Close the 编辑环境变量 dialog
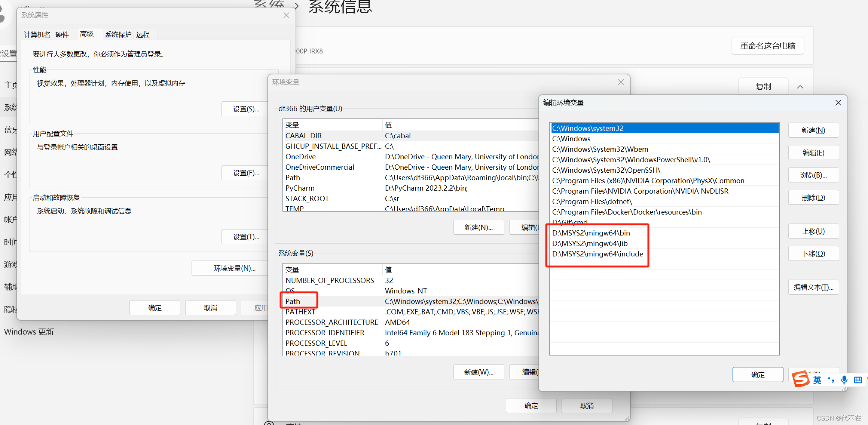 point(838,102)
